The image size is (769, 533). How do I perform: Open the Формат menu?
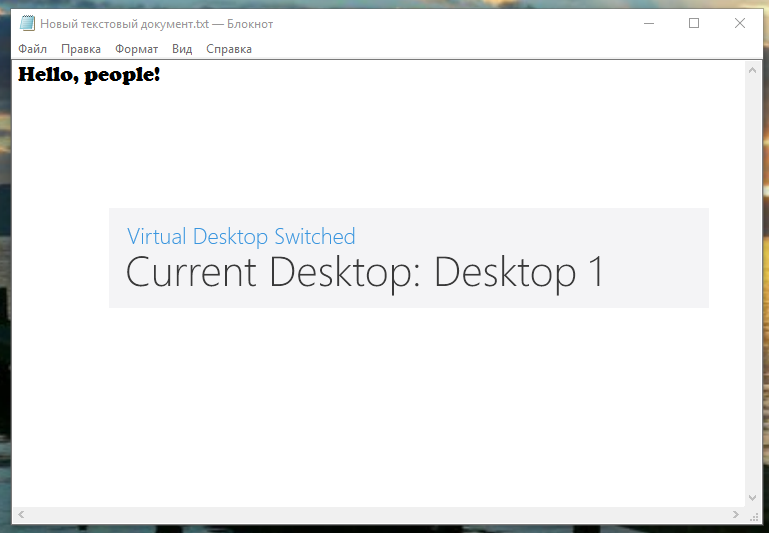136,49
